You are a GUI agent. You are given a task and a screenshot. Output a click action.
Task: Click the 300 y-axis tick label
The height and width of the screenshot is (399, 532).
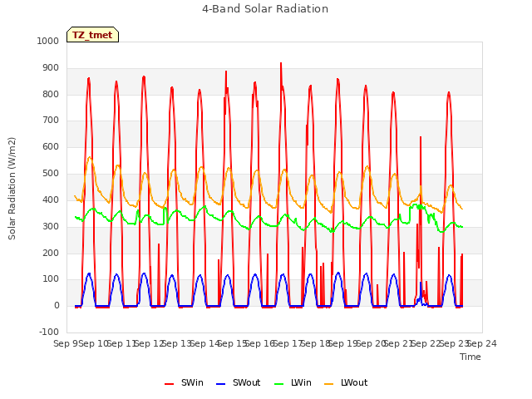(51, 226)
